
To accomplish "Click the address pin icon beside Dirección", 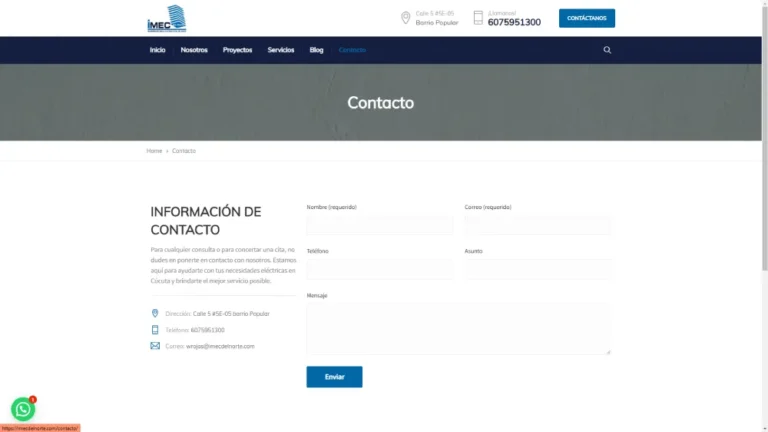I will point(155,313).
